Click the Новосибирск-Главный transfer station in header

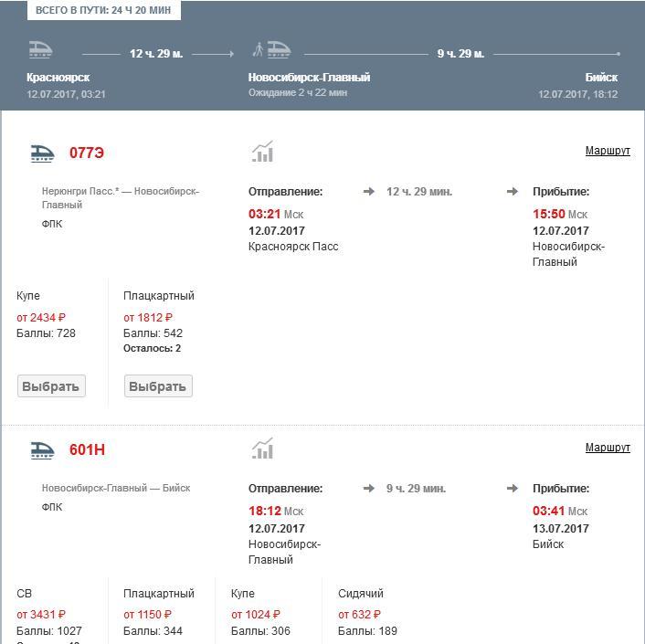click(x=309, y=78)
